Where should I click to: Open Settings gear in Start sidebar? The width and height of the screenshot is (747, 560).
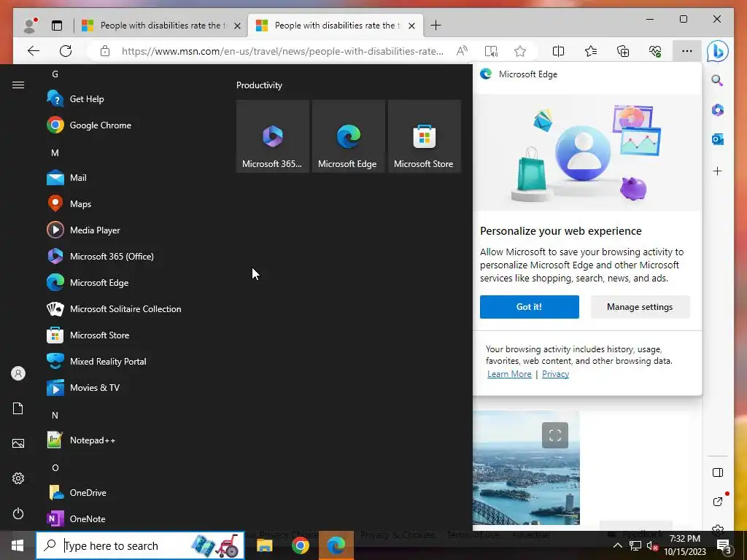tap(18, 478)
